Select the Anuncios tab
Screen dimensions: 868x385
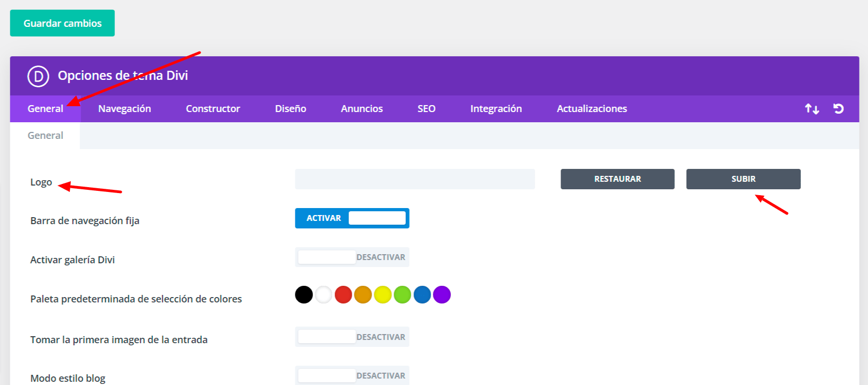tap(362, 109)
